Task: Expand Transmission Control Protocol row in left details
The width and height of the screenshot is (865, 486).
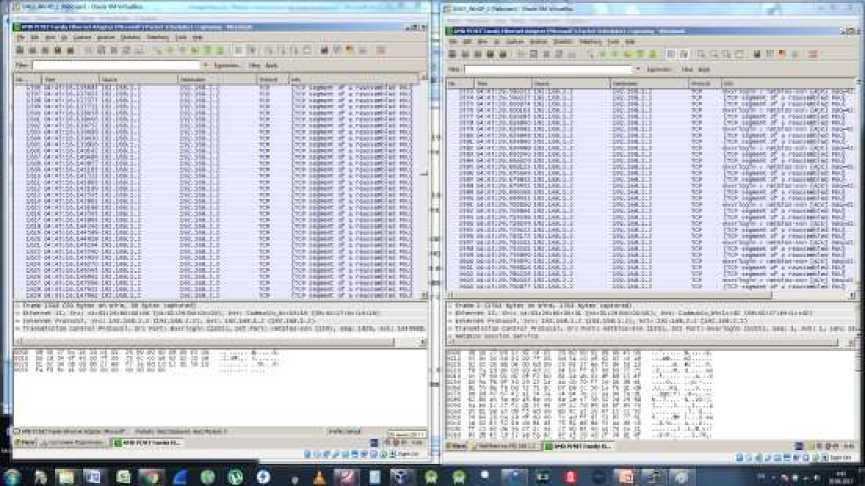Action: 18,328
